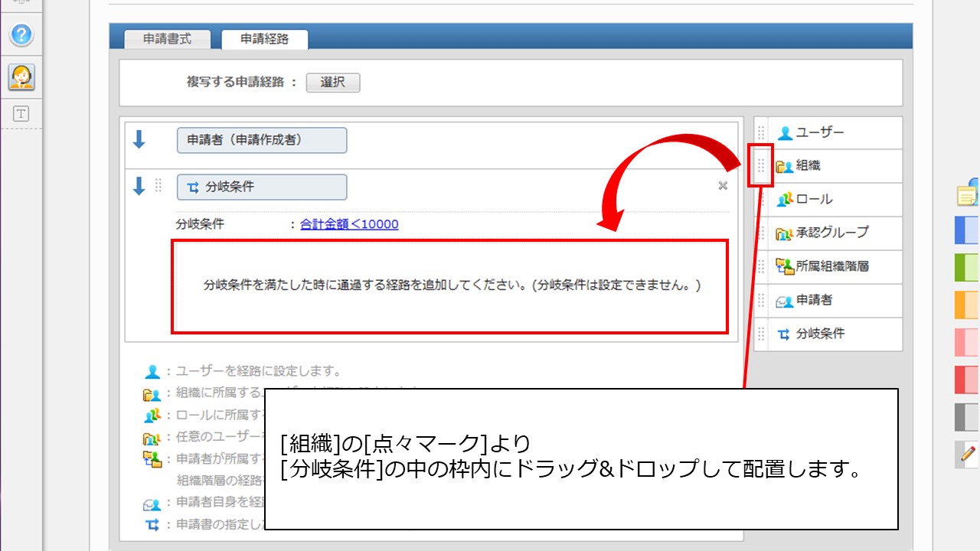Select the 申請経路 tab
Screen dimensions: 980x551
coord(265,39)
